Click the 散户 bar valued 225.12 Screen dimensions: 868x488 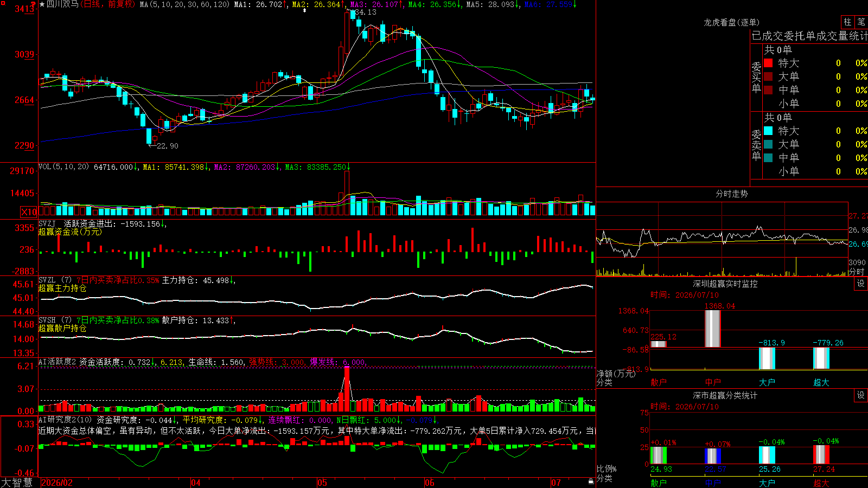coord(659,344)
